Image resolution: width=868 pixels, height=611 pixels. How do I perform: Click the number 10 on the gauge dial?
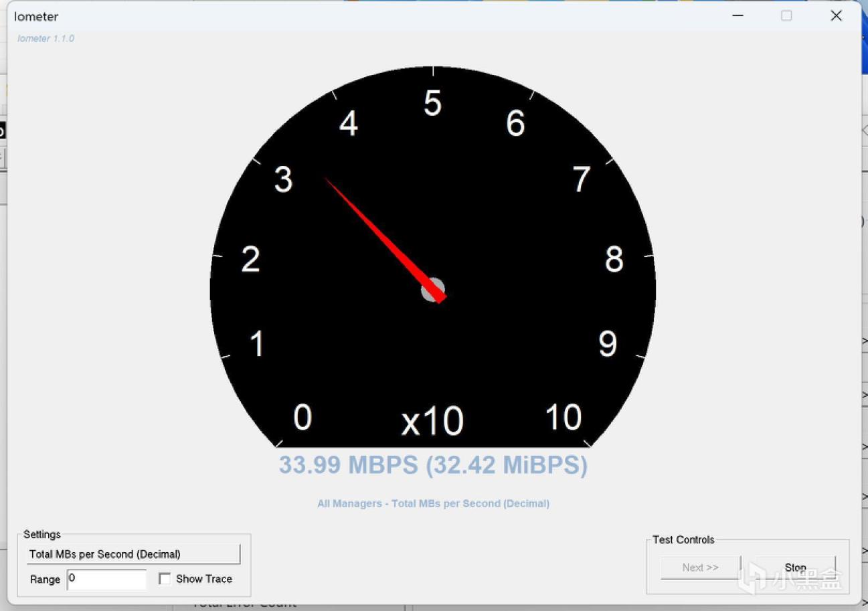[x=563, y=417]
